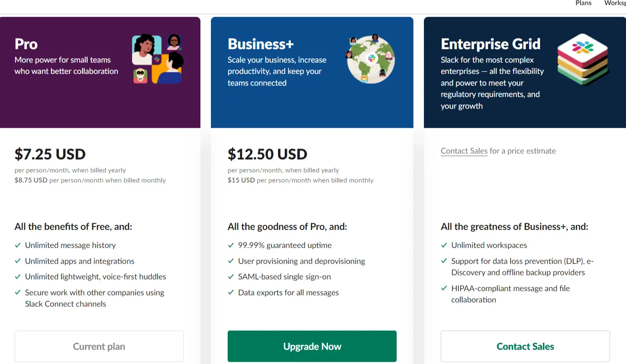Open the Contact Sales price estimate link
626x364 pixels.
pyautogui.click(x=464, y=151)
